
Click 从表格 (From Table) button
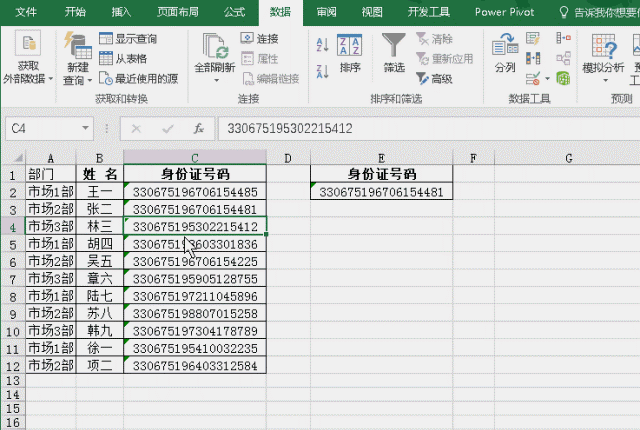click(x=127, y=59)
